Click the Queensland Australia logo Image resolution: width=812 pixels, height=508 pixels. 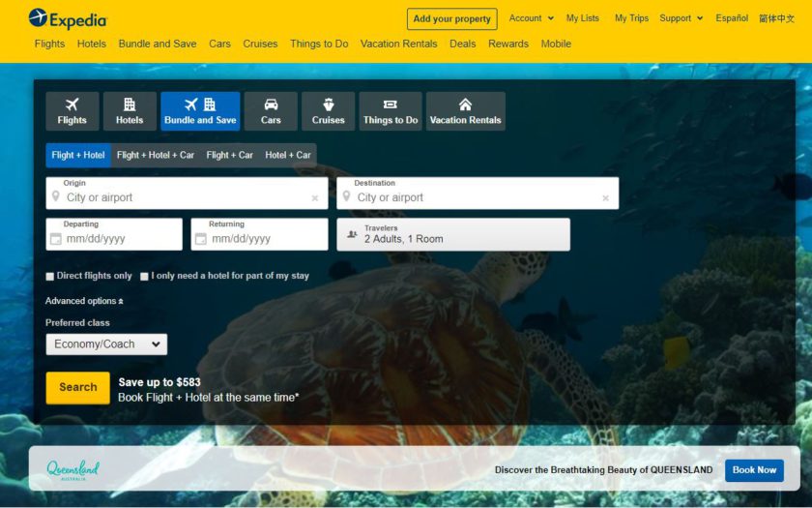pyautogui.click(x=73, y=469)
